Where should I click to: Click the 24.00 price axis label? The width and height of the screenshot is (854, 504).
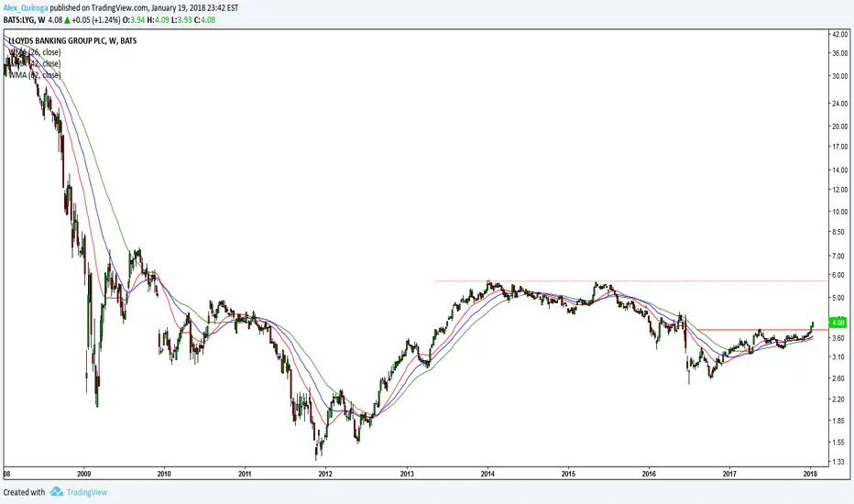click(840, 104)
